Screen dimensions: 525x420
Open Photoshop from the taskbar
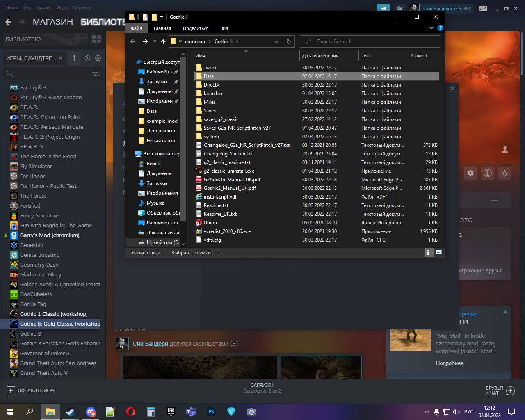click(211, 412)
